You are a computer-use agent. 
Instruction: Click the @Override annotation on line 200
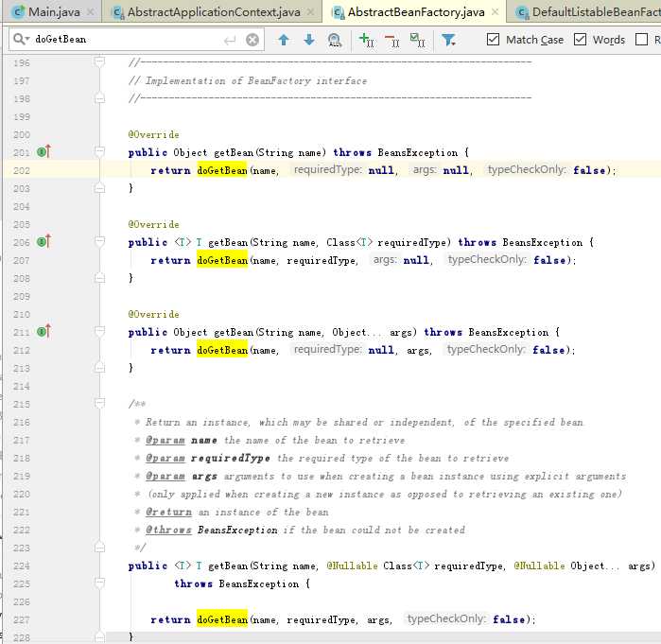(154, 135)
